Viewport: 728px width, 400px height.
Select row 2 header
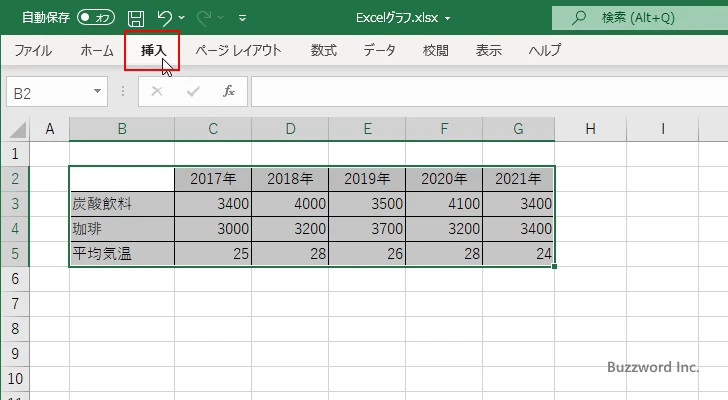(15, 179)
